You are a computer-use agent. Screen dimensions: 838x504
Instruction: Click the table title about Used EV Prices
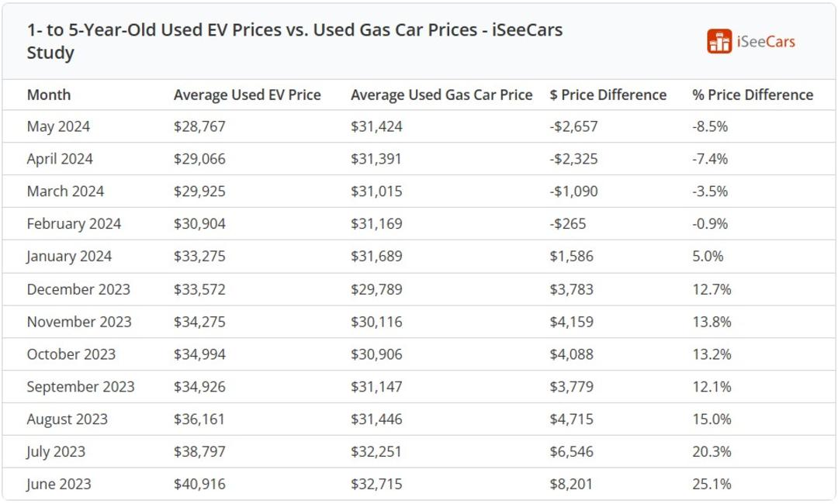(x=295, y=41)
